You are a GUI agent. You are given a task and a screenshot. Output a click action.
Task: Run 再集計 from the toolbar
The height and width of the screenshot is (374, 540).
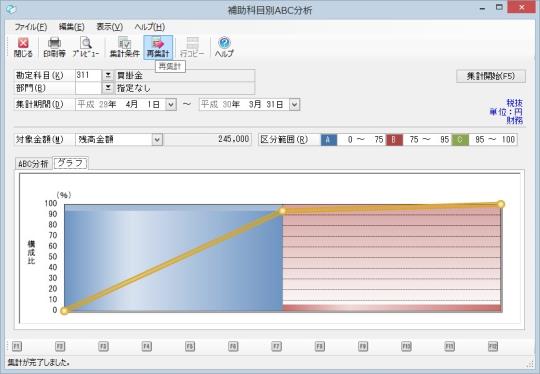[x=158, y=47]
